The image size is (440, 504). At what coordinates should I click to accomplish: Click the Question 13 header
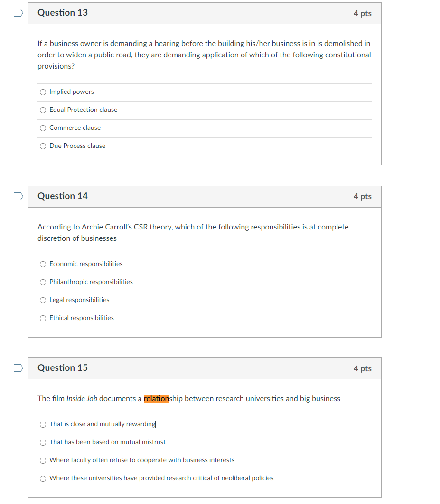[x=62, y=13]
